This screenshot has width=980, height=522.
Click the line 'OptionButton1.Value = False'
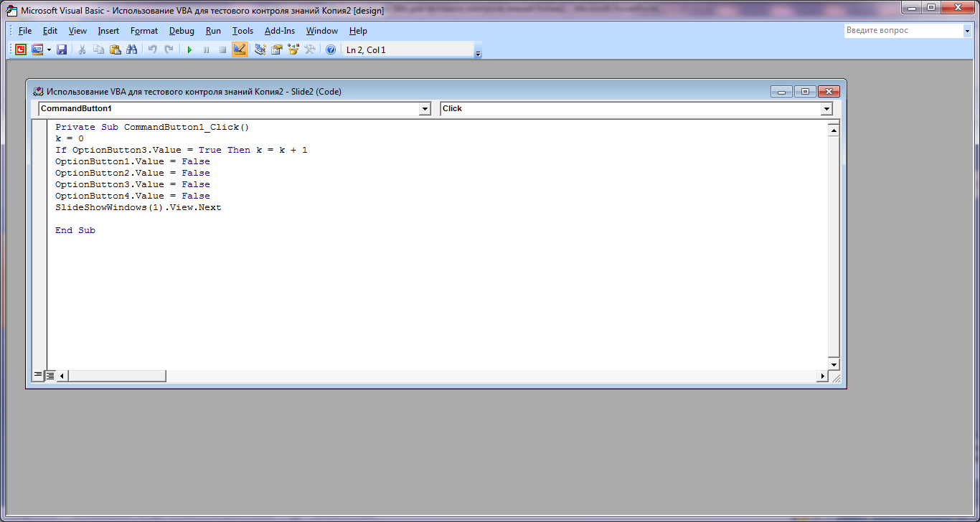click(133, 161)
